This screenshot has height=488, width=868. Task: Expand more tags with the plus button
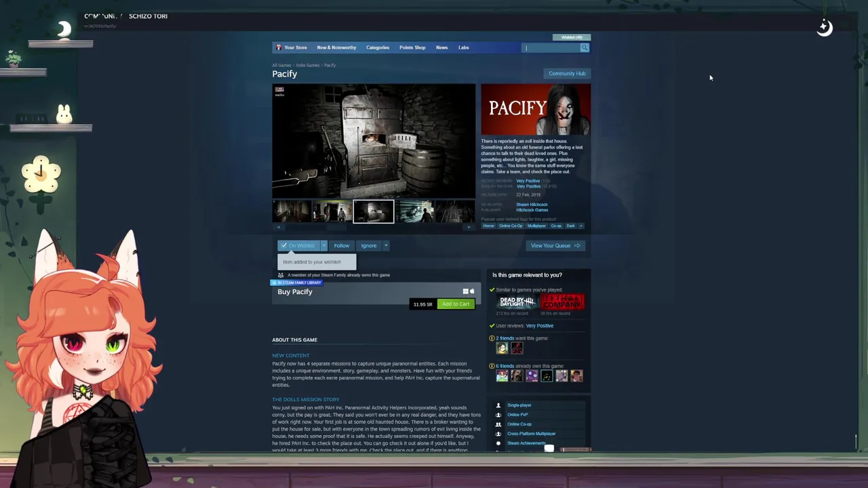click(x=581, y=226)
